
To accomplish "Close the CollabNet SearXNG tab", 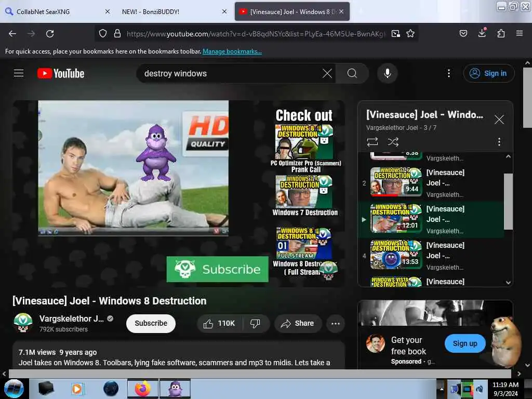I will (x=108, y=11).
